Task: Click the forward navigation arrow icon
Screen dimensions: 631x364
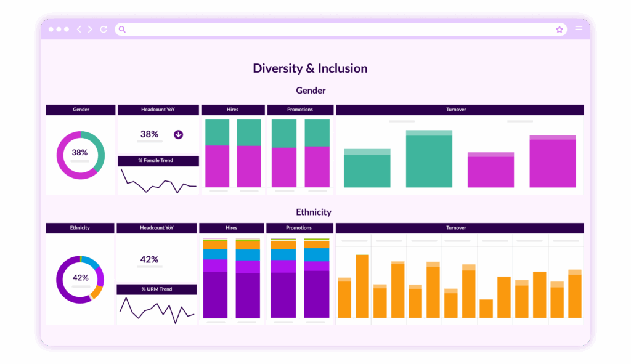Action: point(89,28)
